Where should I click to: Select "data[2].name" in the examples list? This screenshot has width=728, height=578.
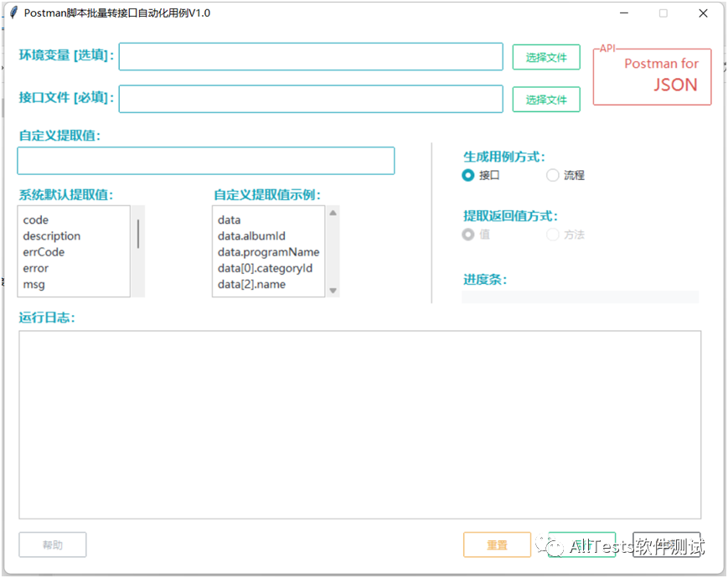tap(251, 284)
